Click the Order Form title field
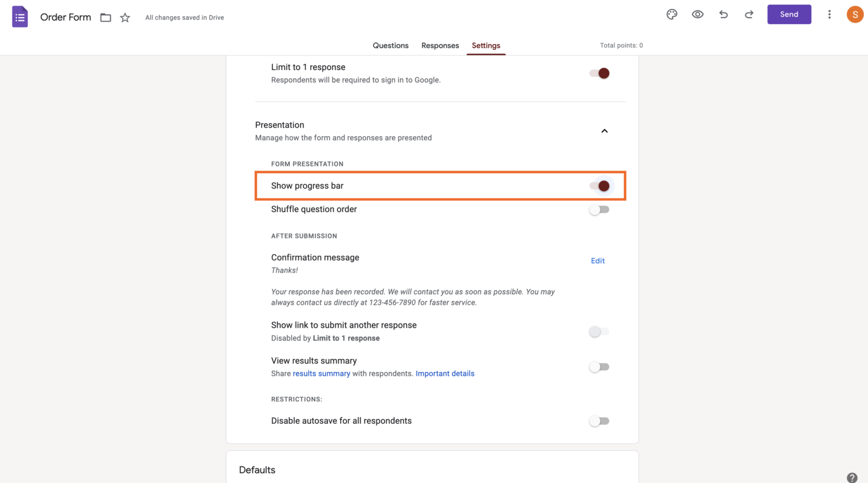Image resolution: width=868 pixels, height=483 pixels. coord(66,17)
